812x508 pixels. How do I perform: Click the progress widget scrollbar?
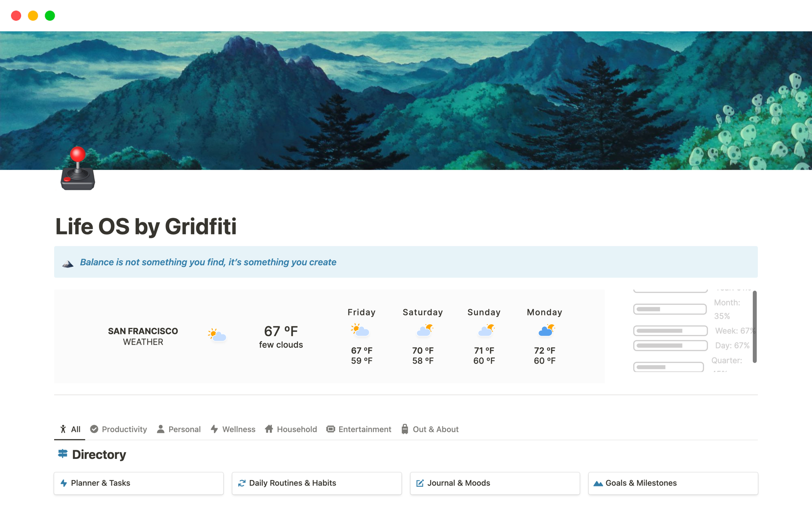tap(754, 326)
